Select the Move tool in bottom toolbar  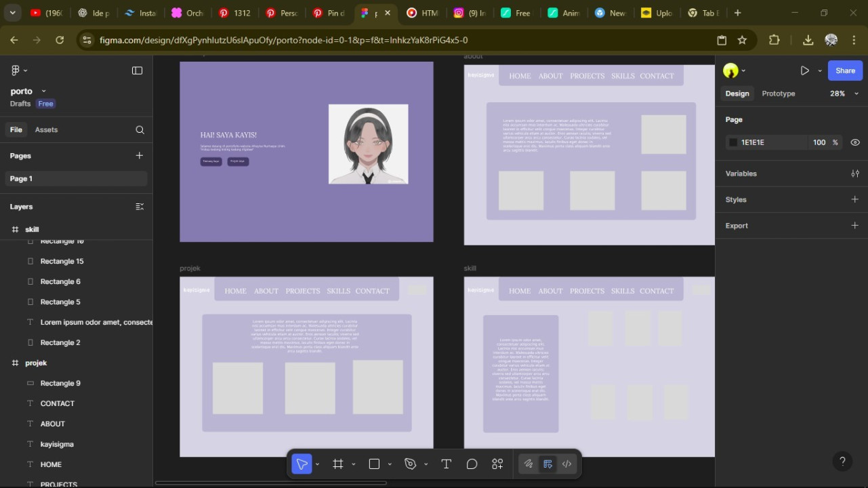coord(302,464)
